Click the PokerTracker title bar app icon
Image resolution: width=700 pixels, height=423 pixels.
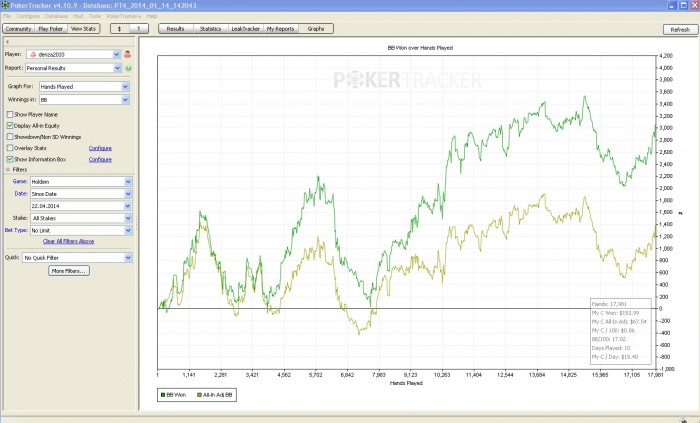(x=5, y=5)
